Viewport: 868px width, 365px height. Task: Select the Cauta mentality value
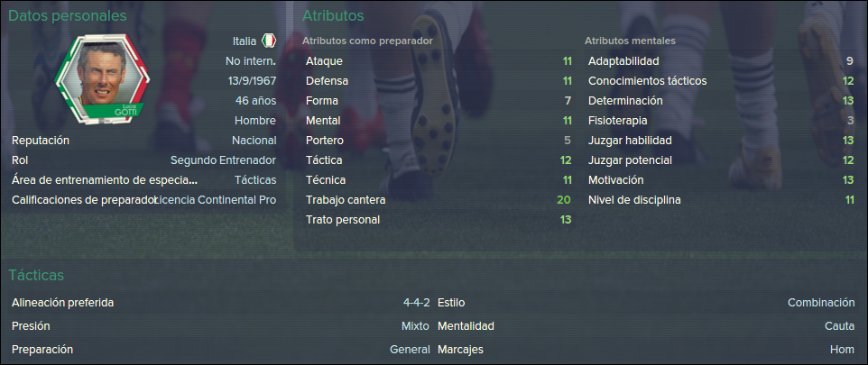(840, 326)
